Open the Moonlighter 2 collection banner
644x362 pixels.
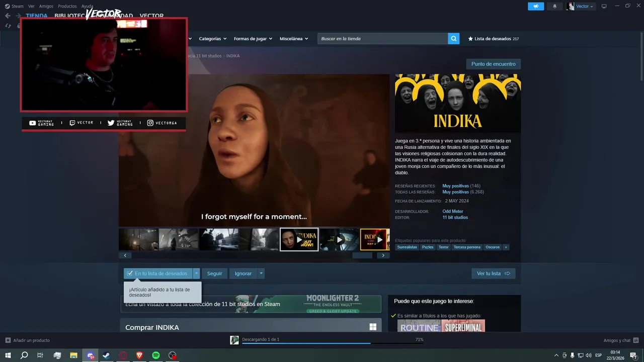251,304
